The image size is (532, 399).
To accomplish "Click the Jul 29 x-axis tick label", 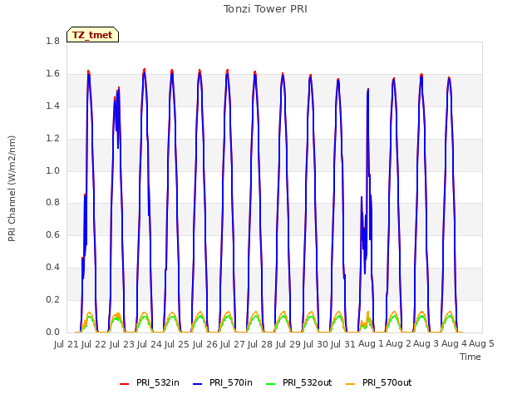I will [288, 344].
